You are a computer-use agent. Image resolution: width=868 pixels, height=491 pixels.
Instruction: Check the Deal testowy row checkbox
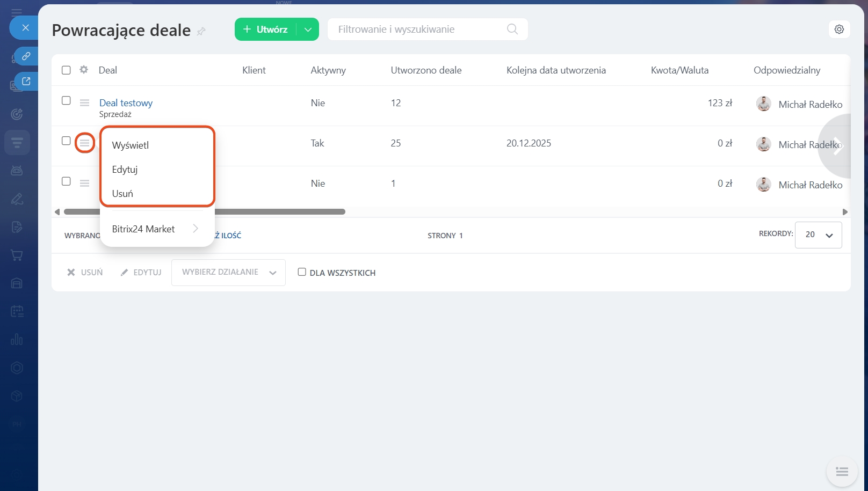pyautogui.click(x=66, y=101)
